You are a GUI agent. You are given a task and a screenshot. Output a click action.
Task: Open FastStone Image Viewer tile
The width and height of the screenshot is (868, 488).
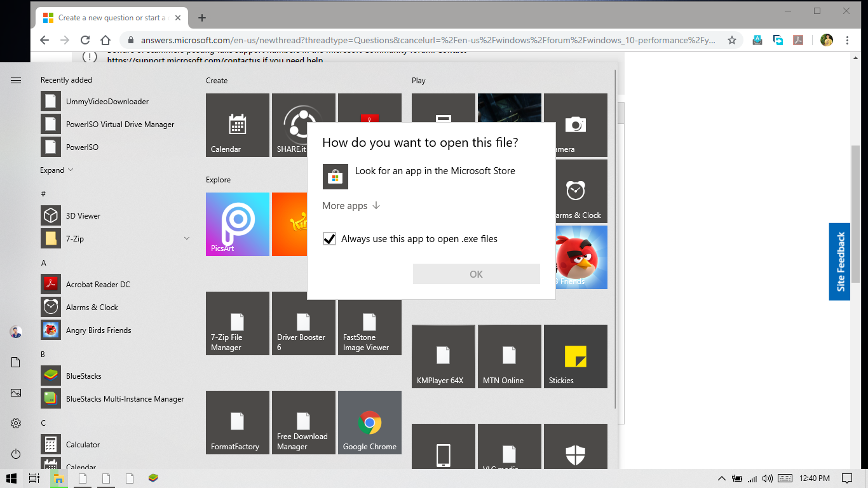pos(370,323)
